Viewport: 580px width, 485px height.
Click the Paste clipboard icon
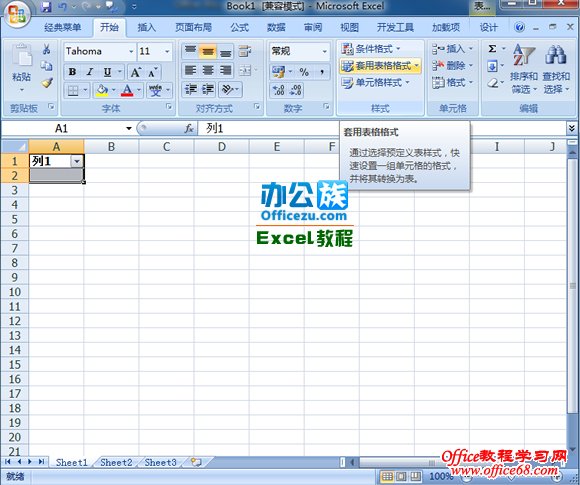click(22, 56)
